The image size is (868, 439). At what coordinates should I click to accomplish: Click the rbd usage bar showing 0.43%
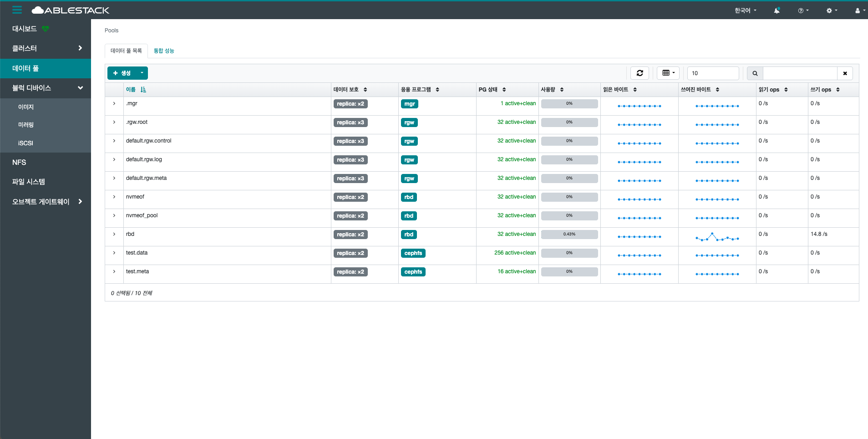pyautogui.click(x=569, y=234)
